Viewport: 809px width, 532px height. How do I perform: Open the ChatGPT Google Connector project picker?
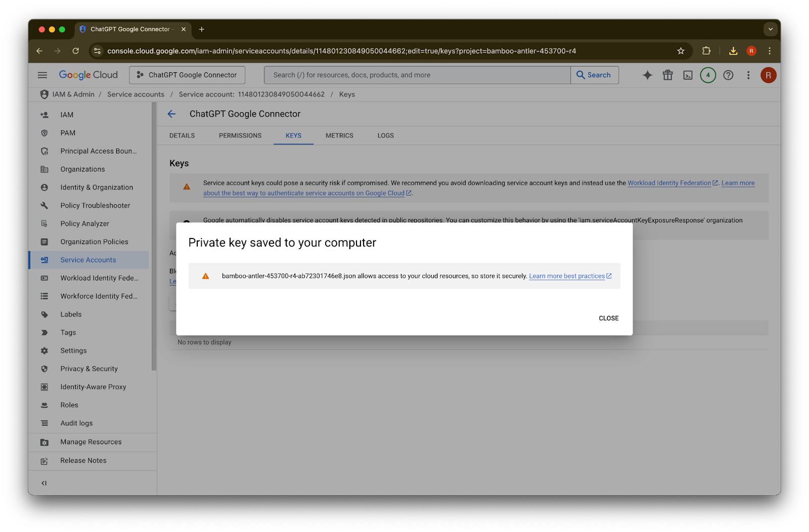[x=187, y=75]
